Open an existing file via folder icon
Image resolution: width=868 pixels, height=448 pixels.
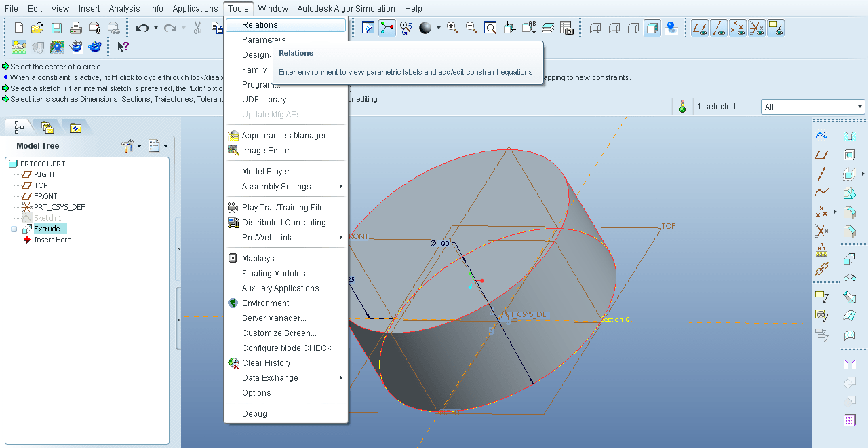[x=38, y=28]
